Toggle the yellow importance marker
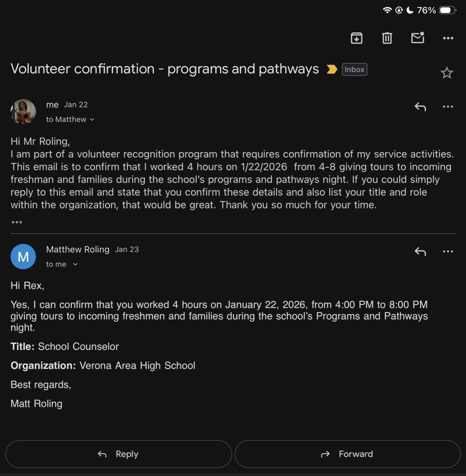This screenshot has width=466, height=476. pyautogui.click(x=332, y=70)
